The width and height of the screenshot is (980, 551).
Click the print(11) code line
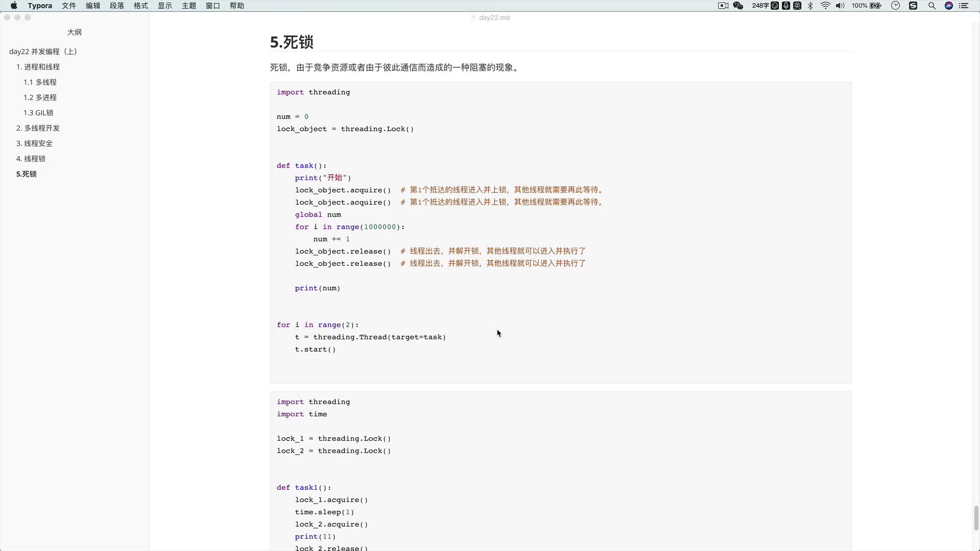point(315,537)
